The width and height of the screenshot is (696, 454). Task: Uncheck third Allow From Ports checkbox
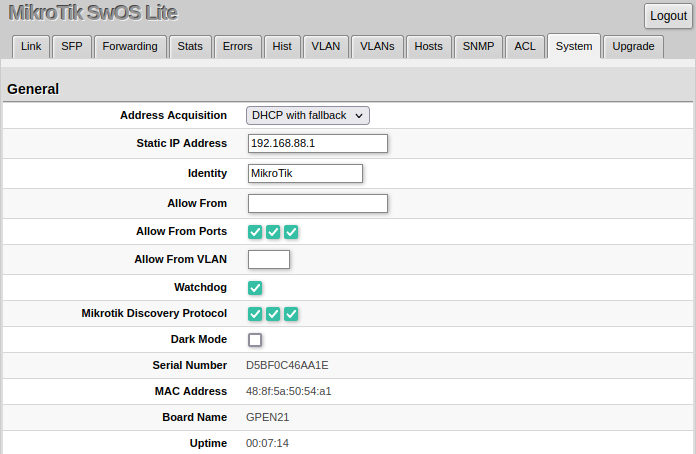coord(291,232)
